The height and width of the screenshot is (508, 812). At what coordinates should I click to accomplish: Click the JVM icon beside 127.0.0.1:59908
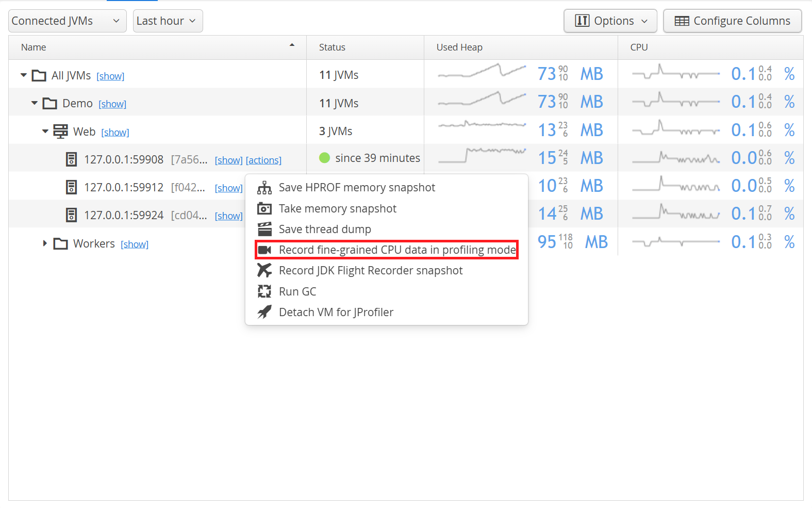72,159
